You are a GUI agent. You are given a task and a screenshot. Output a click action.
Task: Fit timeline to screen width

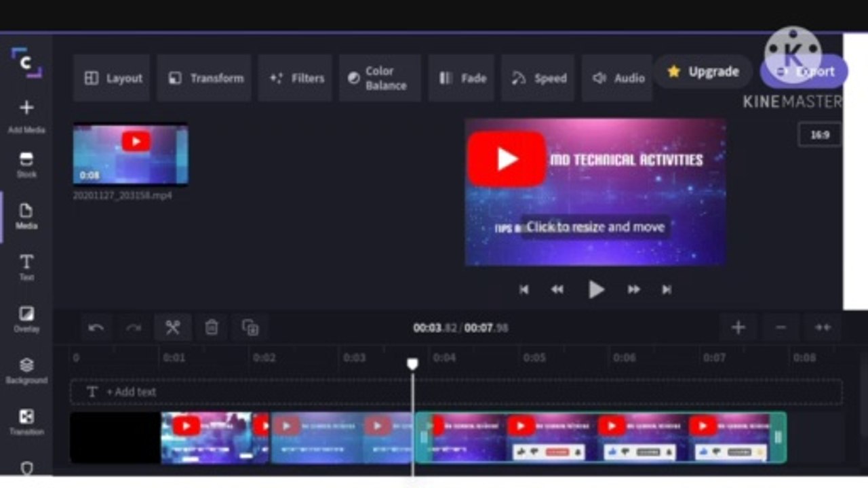(x=823, y=328)
